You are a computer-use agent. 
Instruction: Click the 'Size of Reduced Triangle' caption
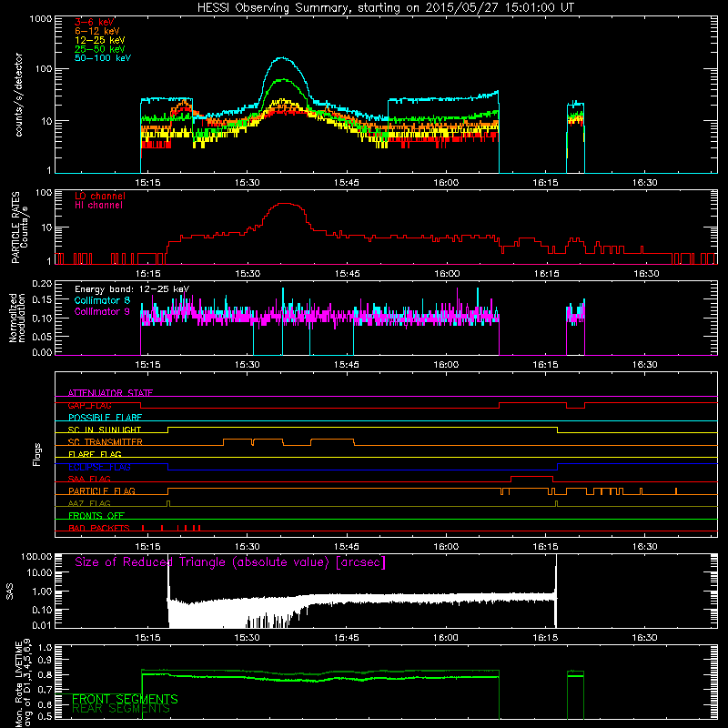point(230,562)
